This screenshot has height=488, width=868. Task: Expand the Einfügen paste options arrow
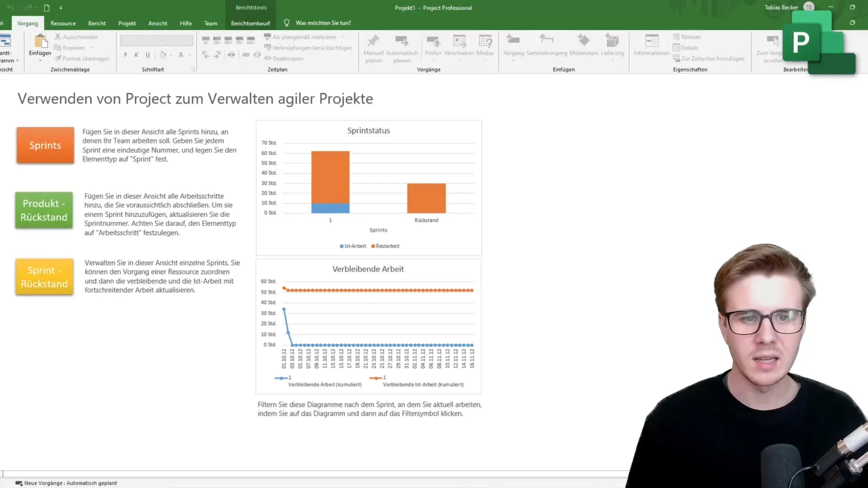click(40, 60)
